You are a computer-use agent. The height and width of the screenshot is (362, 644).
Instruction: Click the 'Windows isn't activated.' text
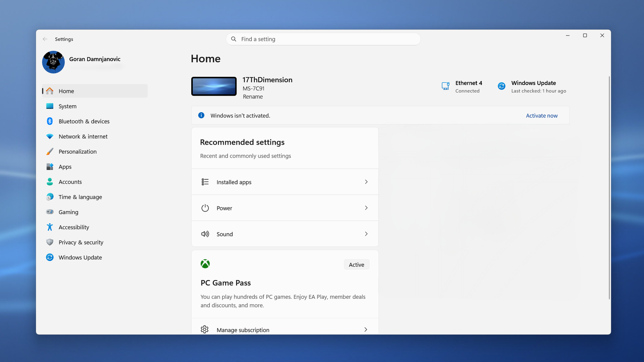pos(240,115)
